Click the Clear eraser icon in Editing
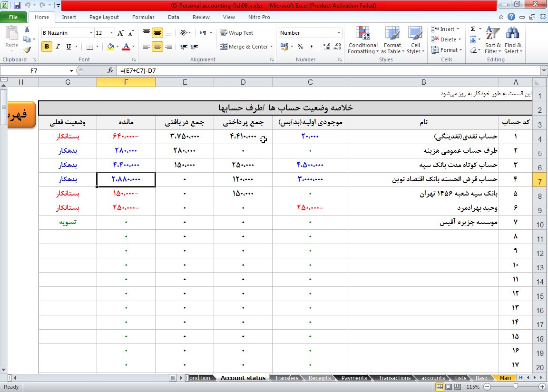Viewport: 548px width, 392px height. point(473,50)
